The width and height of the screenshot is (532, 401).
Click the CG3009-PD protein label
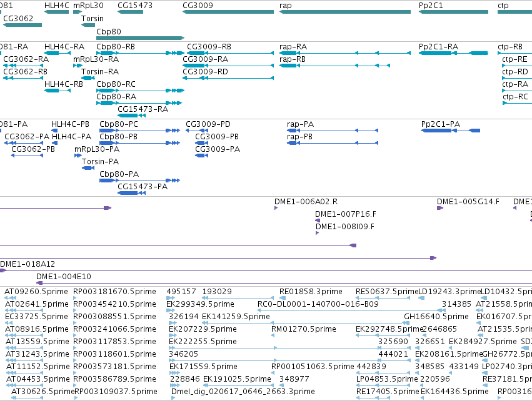click(x=208, y=124)
